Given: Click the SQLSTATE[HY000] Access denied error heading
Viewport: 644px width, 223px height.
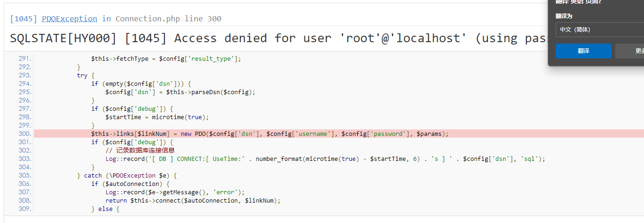Looking at the screenshot, I should (x=279, y=38).
